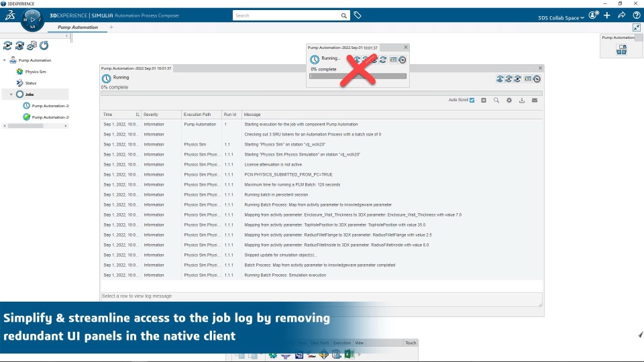Click the refresh icon in the small popup panel
The height and width of the screenshot is (362, 644).
point(383,60)
